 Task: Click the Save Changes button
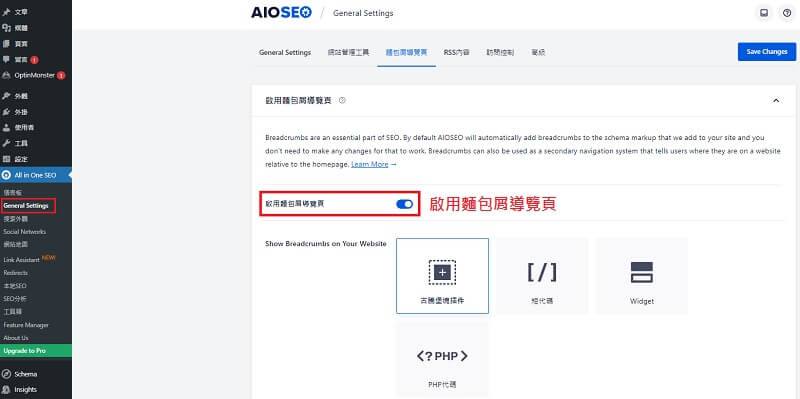[x=767, y=52]
